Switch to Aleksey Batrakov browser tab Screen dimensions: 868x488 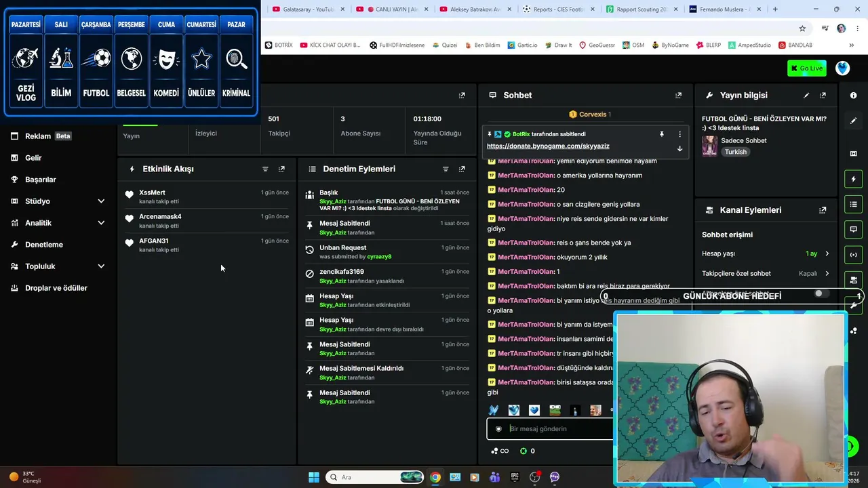(477, 9)
